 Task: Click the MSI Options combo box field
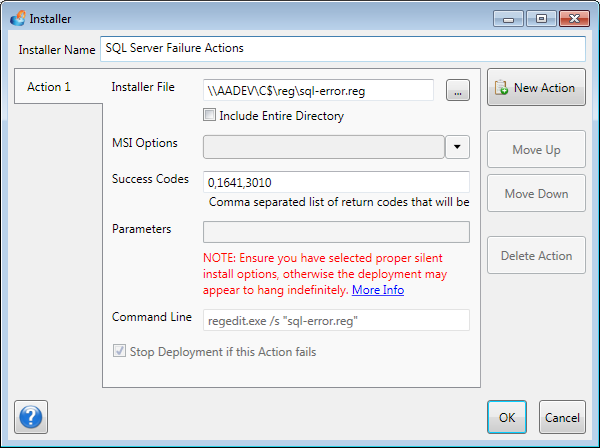pyautogui.click(x=324, y=147)
